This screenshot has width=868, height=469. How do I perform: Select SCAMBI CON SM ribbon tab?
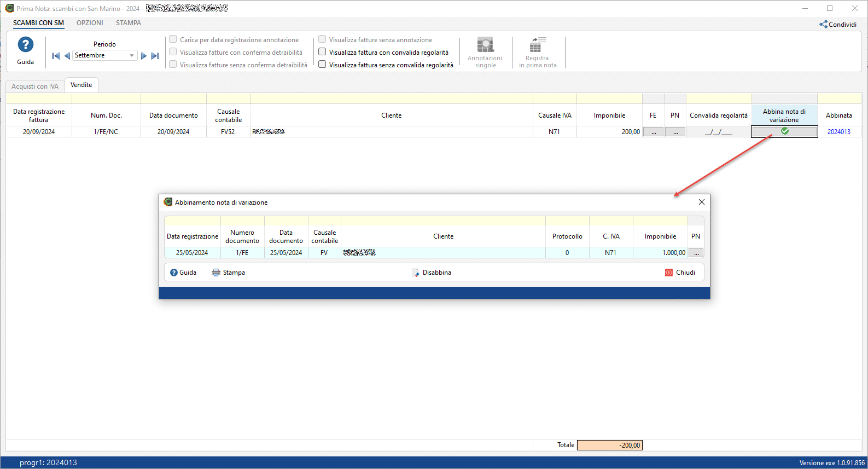pyautogui.click(x=38, y=23)
